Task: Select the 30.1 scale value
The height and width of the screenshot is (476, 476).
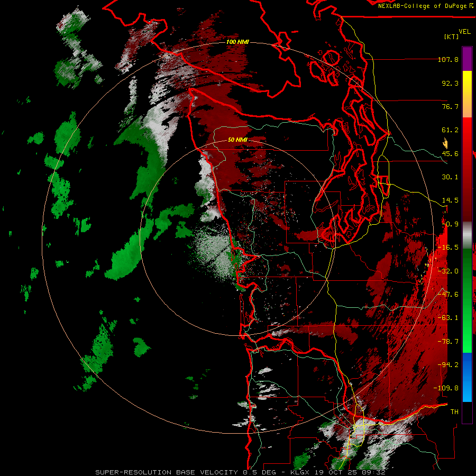Action: [x=450, y=177]
